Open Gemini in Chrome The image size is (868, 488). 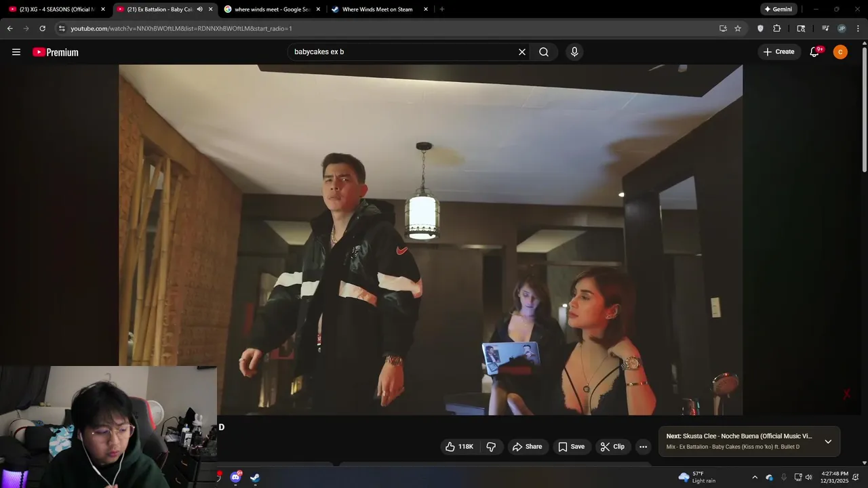click(x=778, y=9)
